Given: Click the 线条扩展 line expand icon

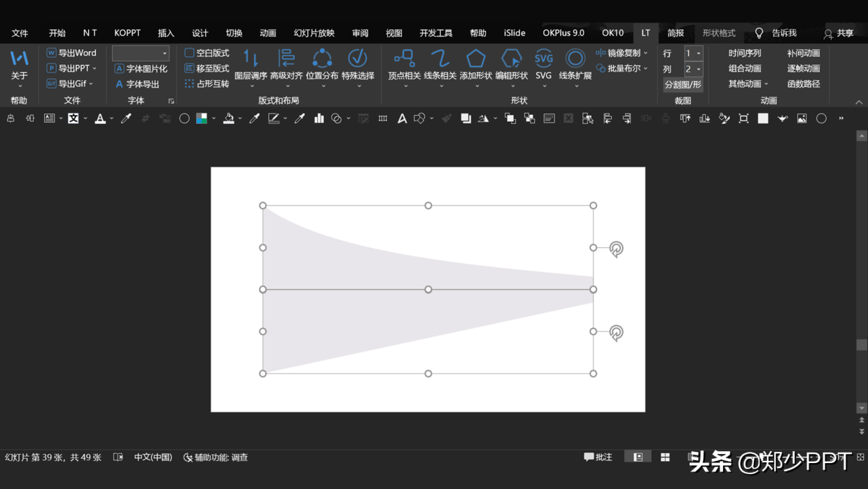Looking at the screenshot, I should click(x=575, y=59).
